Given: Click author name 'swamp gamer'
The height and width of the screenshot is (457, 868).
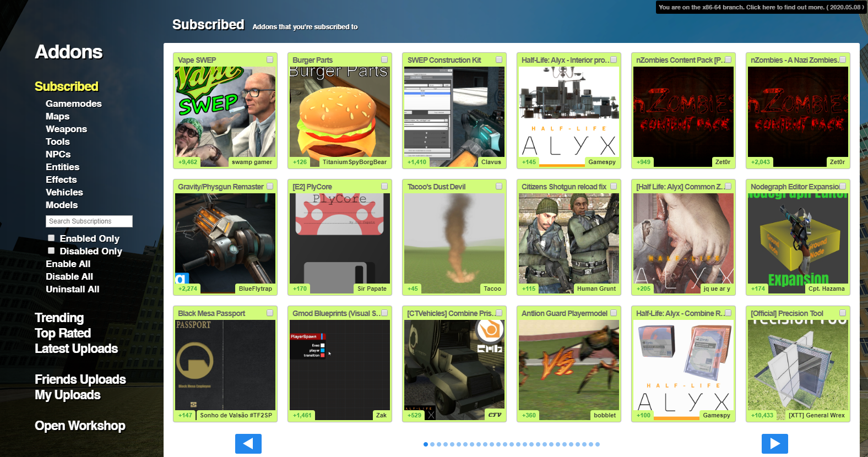Looking at the screenshot, I should coord(252,162).
